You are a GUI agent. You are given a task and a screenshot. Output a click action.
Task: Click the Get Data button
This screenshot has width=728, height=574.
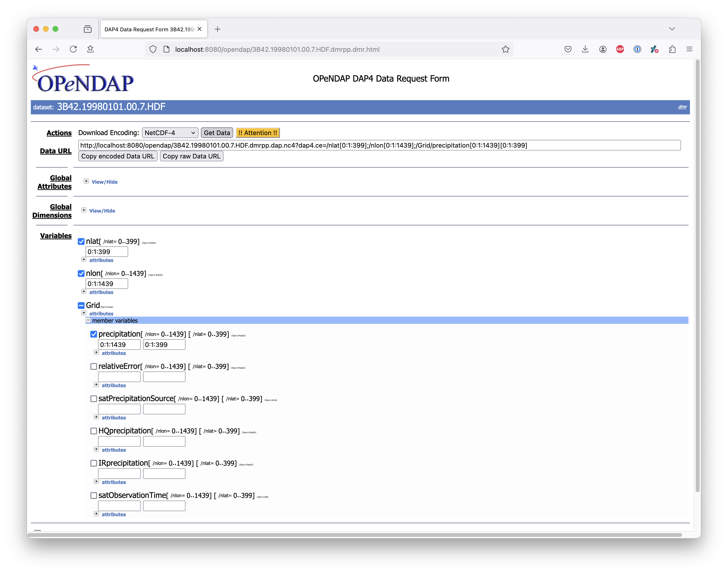(217, 133)
